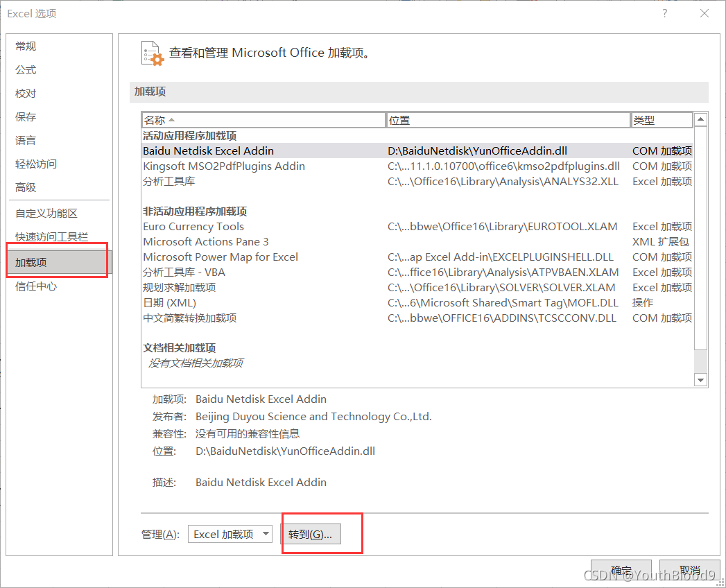Click the 转到(G)... button
This screenshot has height=588, width=726.
tap(310, 535)
